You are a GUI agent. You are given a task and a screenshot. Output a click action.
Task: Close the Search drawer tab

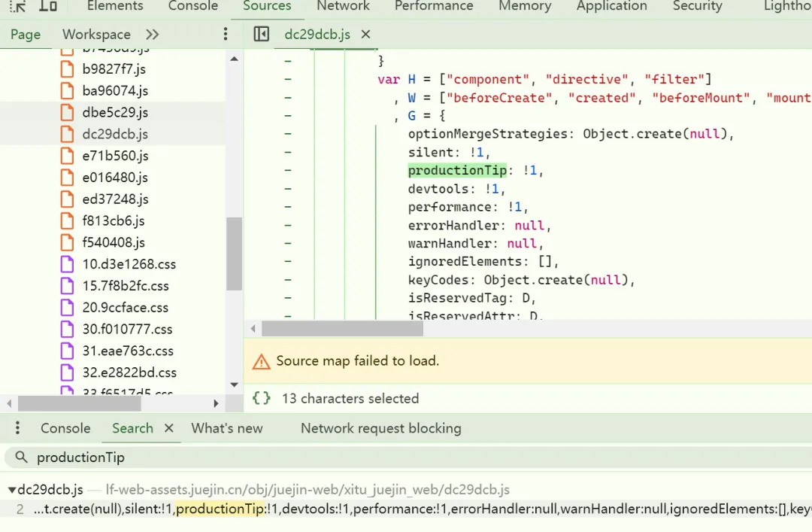[169, 428]
